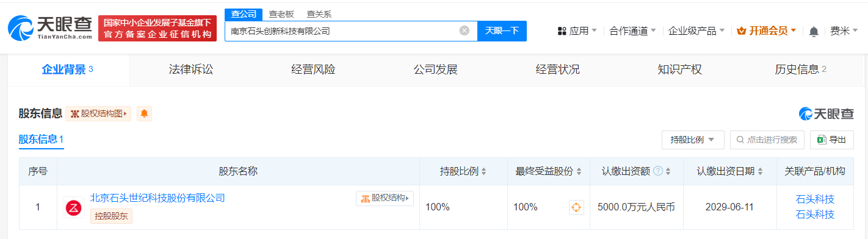Click the 序号 column header

(x=38, y=171)
